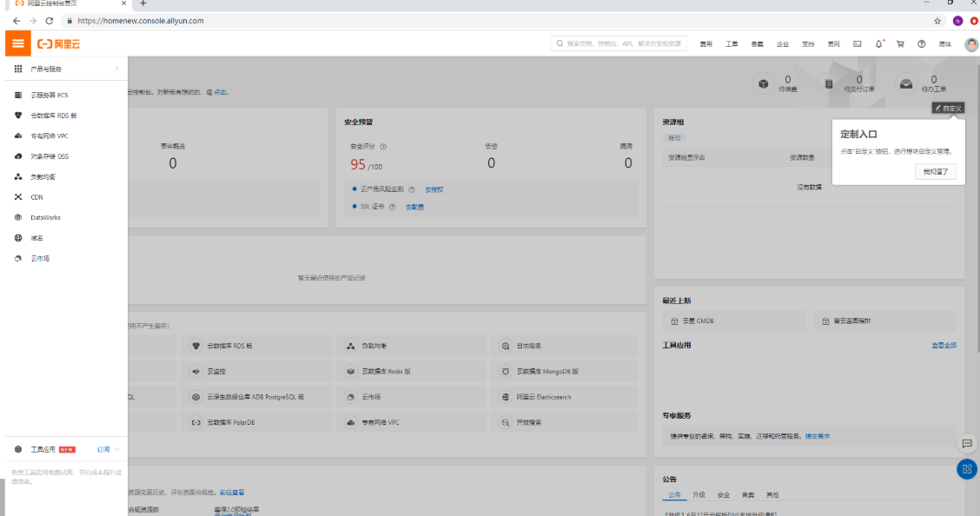980x516 pixels.
Task: Open the 费用 top menu
Action: (x=705, y=44)
